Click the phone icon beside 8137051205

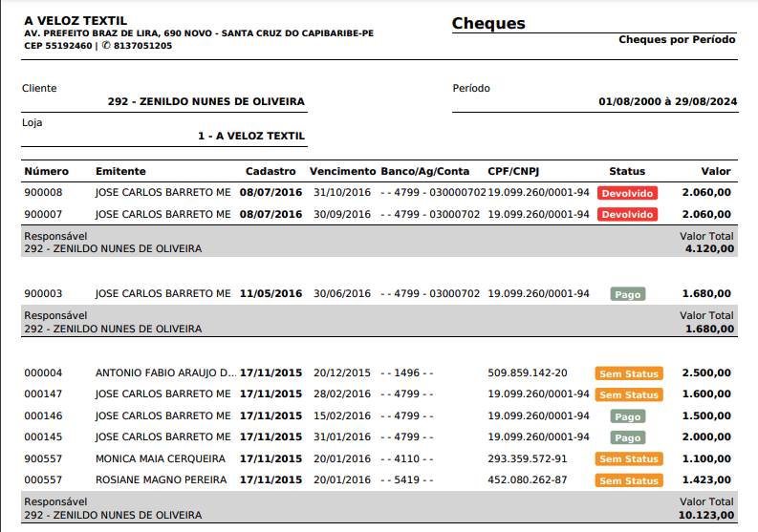[x=106, y=46]
